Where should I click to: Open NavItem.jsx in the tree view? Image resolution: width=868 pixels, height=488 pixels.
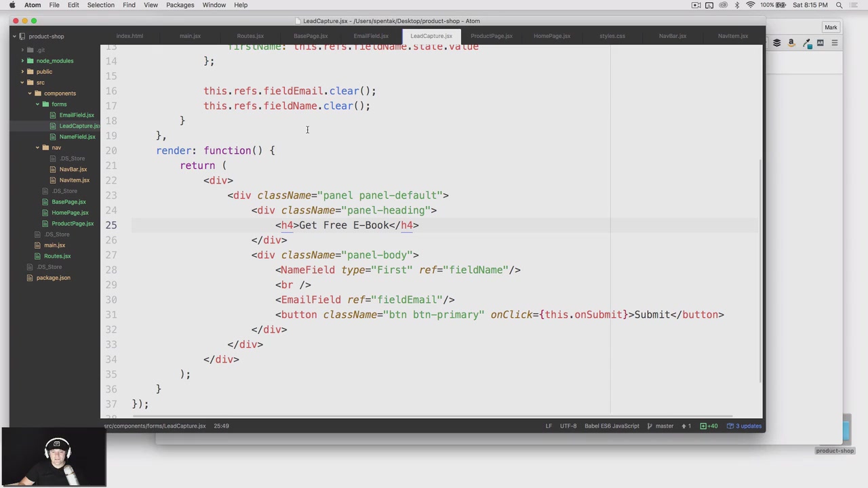[75, 180]
